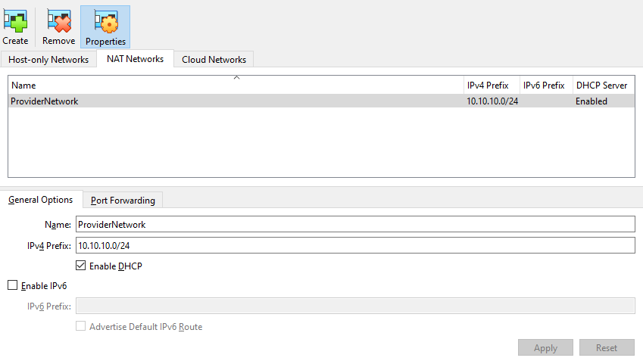643x364 pixels.
Task: Sort list by Name column header
Action: pos(235,86)
